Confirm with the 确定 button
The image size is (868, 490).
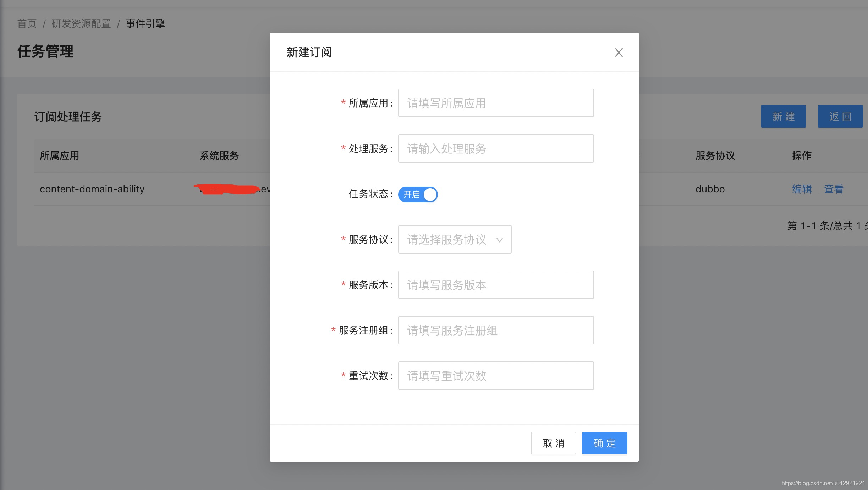[604, 443]
